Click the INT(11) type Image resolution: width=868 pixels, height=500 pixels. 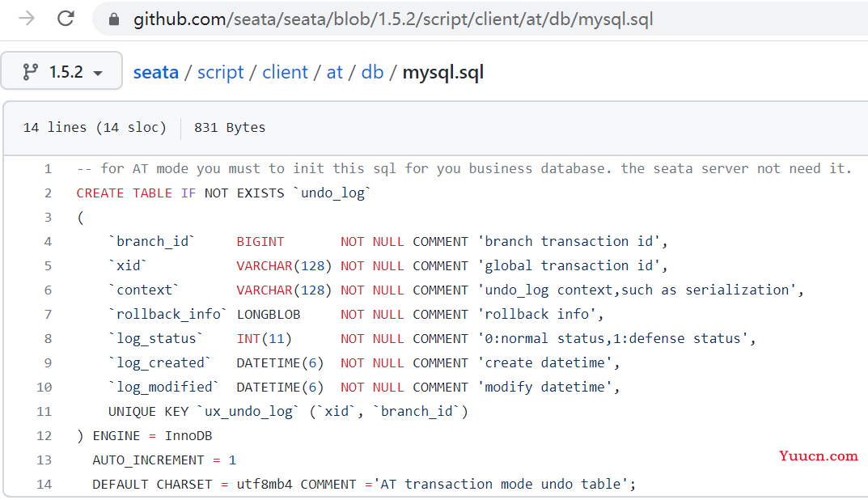[264, 338]
